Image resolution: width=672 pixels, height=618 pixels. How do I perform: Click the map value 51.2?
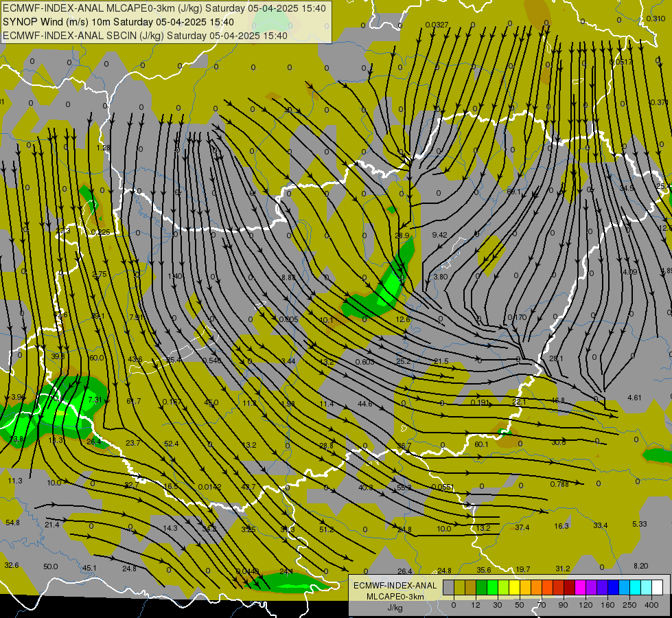(x=327, y=529)
